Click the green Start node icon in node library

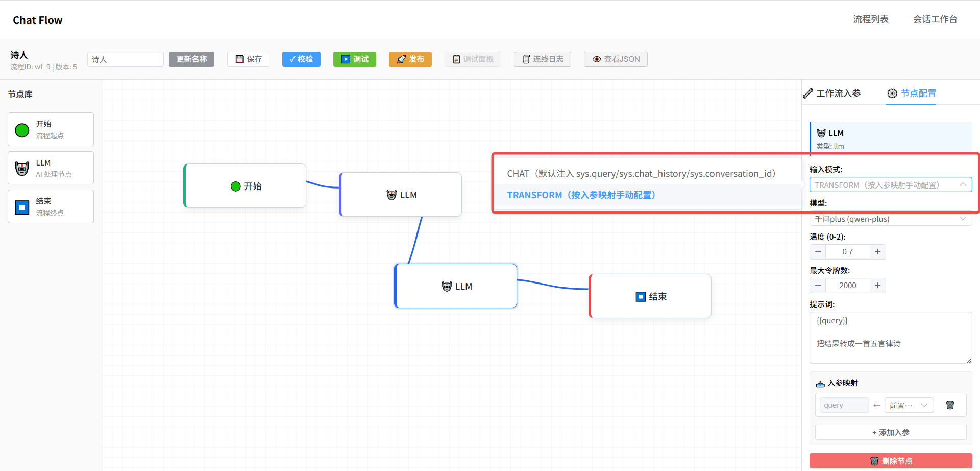click(22, 130)
